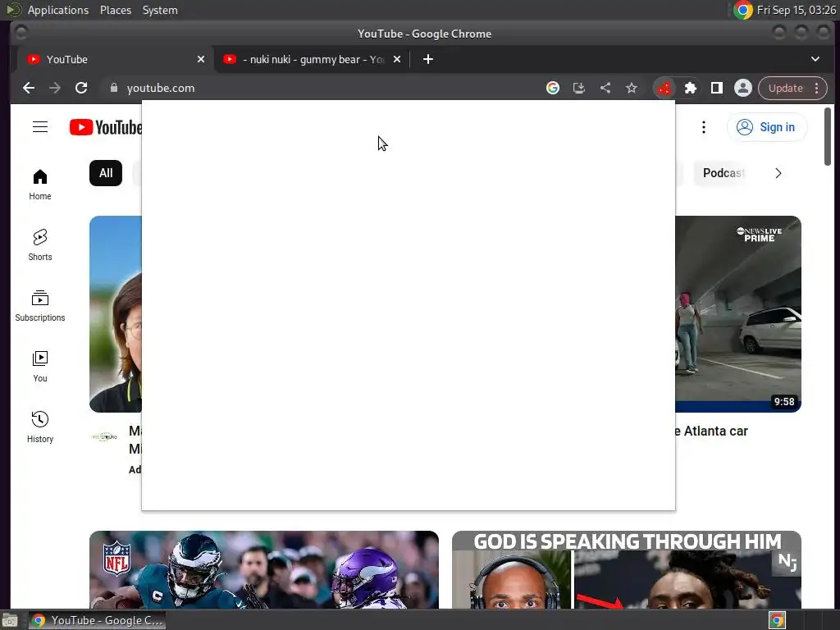Screen dimensions: 840x630
Task: Select the All filter chip
Action: point(106,173)
